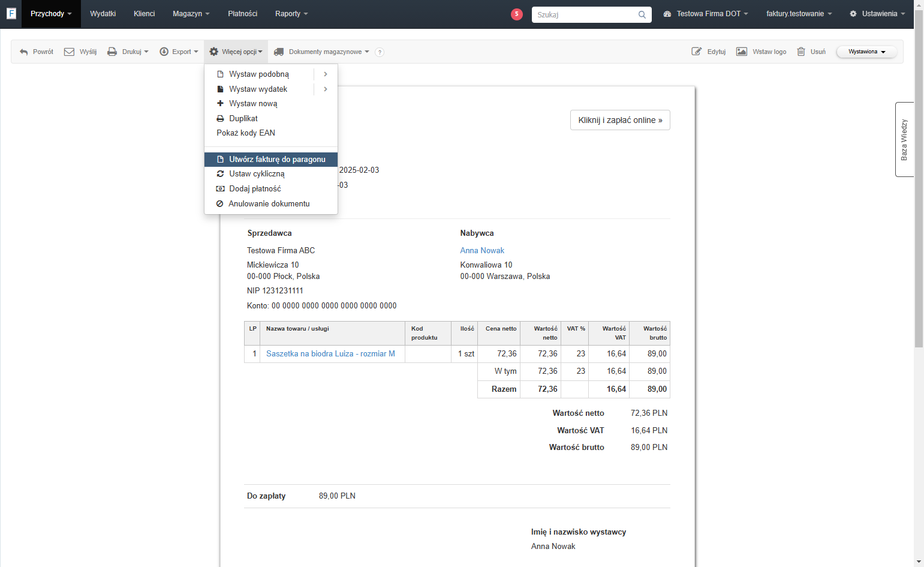Open the Przychody dropdown menu
The image size is (924, 567).
(51, 14)
